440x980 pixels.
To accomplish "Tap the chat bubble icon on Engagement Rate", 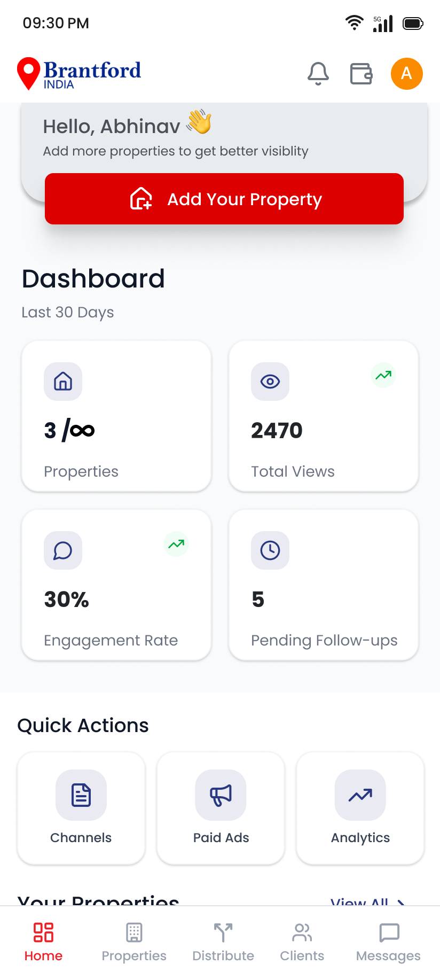I will click(63, 550).
